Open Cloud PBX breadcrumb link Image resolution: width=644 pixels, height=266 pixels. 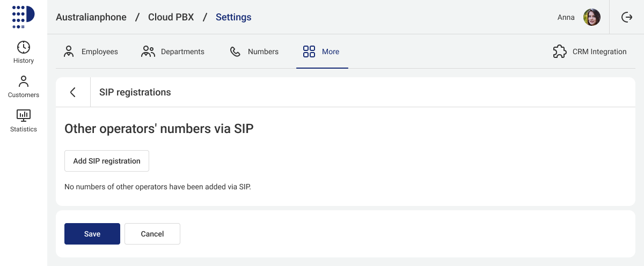tap(171, 17)
